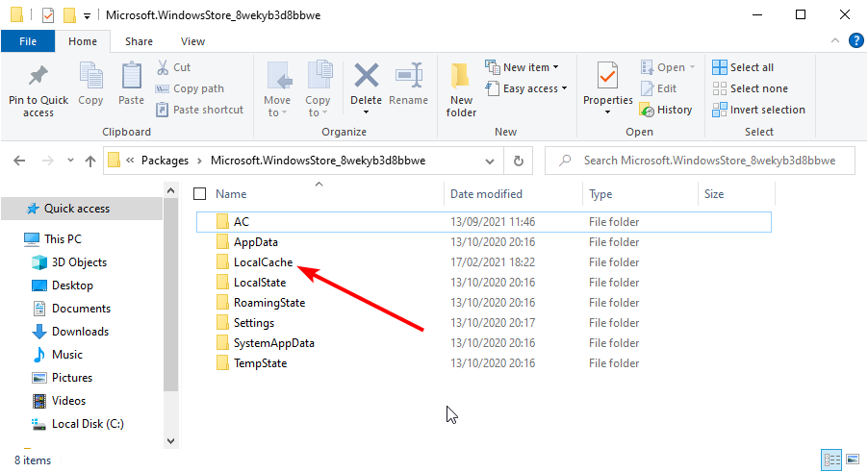Click Invert selection
868x472 pixels.
(x=758, y=110)
